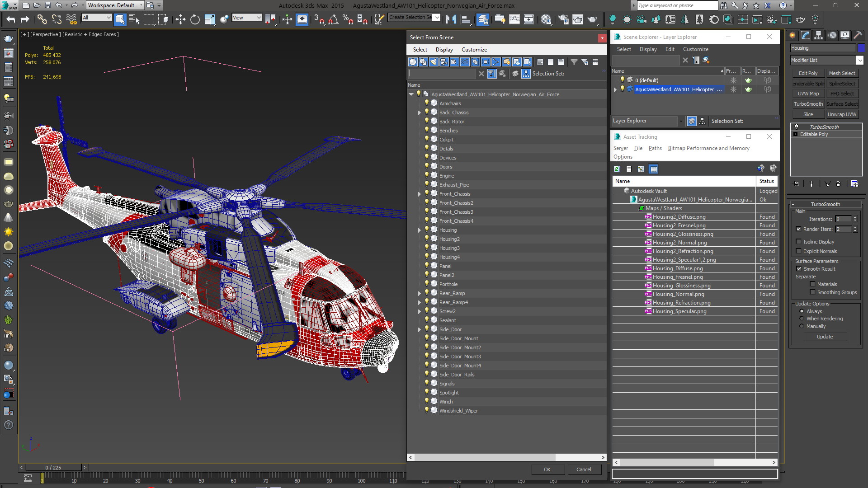
Task: Open the Align tool
Action: [465, 19]
